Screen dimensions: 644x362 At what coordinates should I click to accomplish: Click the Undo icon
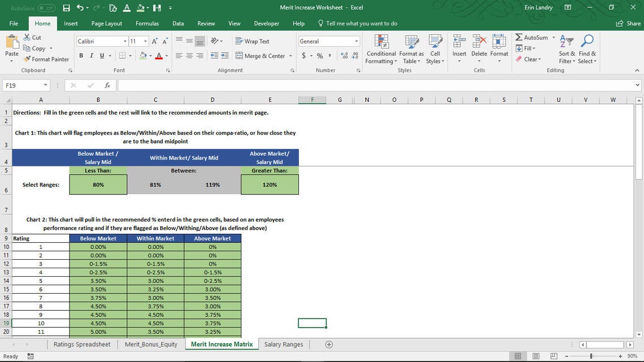pos(80,8)
